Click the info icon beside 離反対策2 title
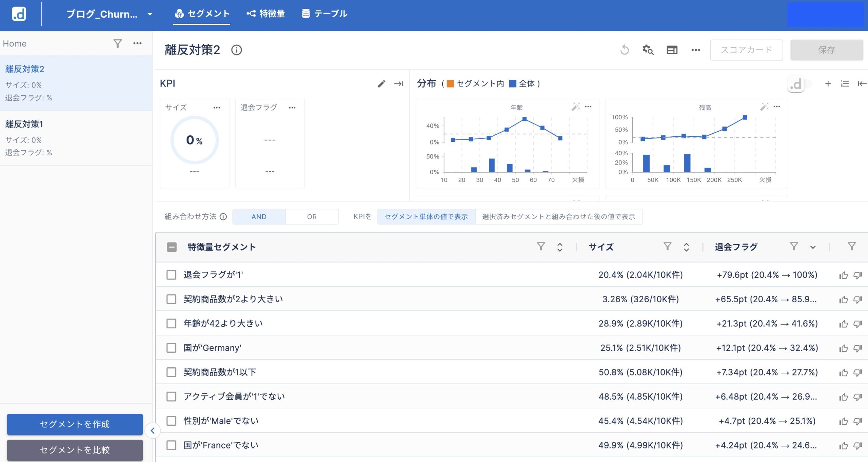The width and height of the screenshot is (868, 462). [x=236, y=50]
